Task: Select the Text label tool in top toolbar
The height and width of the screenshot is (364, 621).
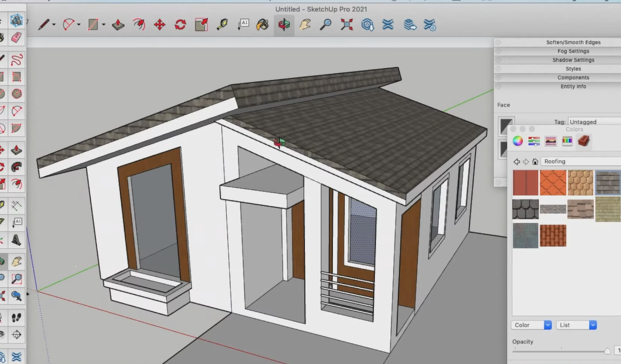Action: pos(243,24)
